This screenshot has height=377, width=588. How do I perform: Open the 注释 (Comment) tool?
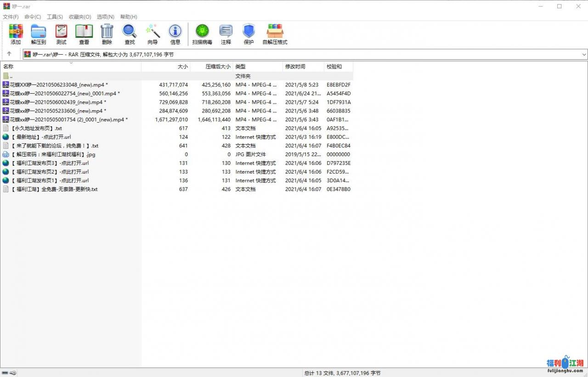click(226, 34)
